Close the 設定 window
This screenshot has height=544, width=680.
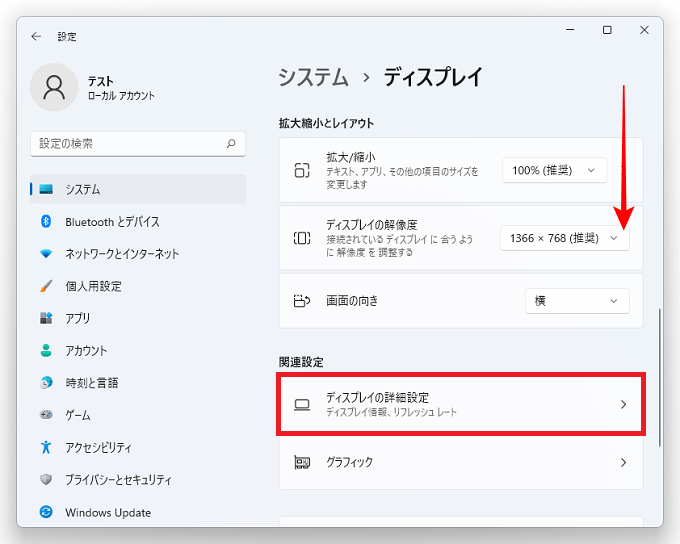(x=644, y=29)
